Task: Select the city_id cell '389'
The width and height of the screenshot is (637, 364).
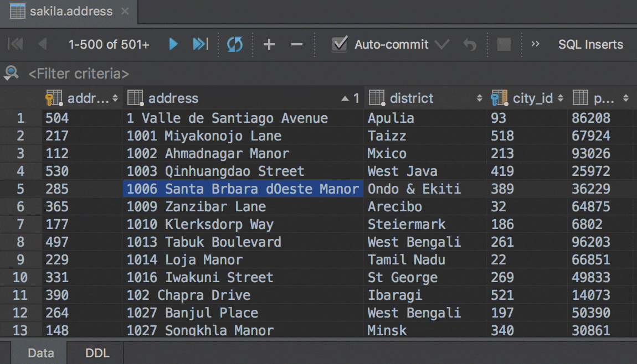Action: pos(527,189)
